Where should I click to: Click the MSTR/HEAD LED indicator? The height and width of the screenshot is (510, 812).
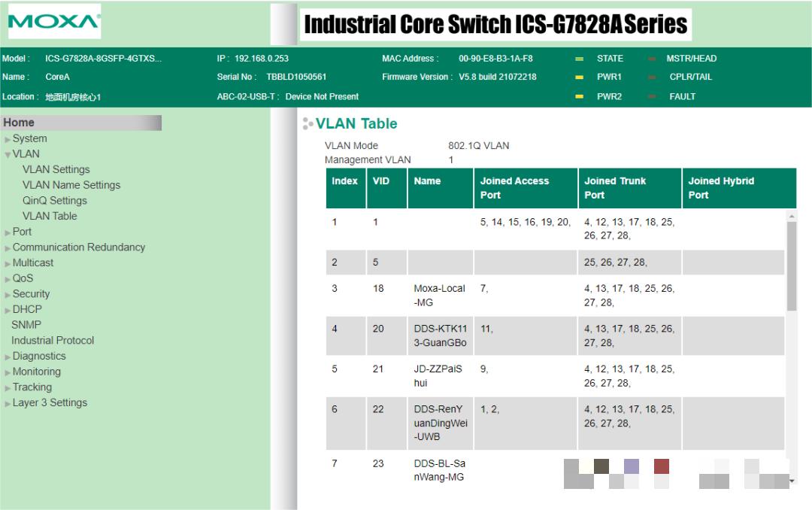click(x=652, y=59)
